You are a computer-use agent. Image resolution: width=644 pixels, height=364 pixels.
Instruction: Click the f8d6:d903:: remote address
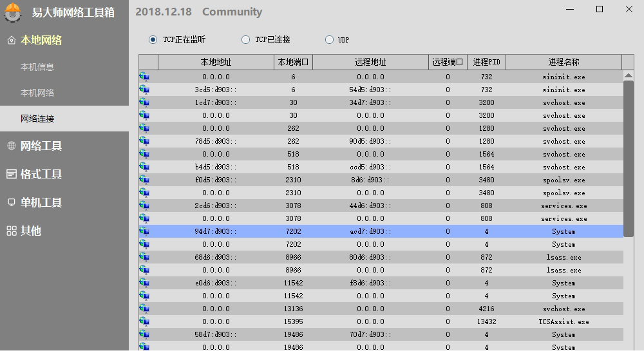pos(370,283)
